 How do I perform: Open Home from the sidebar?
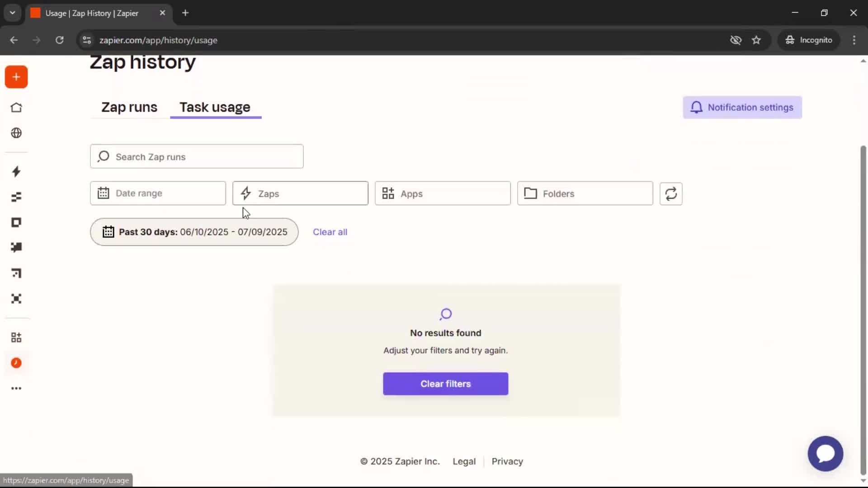click(x=16, y=108)
